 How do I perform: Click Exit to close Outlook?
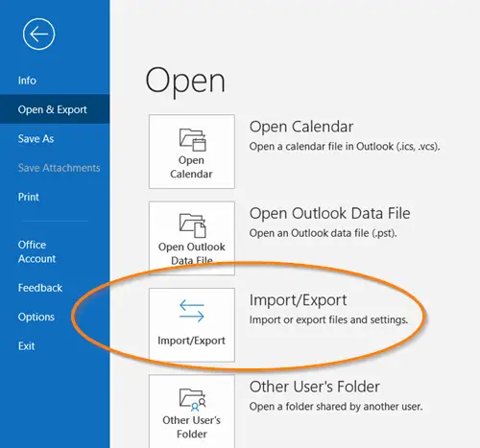tap(26, 346)
